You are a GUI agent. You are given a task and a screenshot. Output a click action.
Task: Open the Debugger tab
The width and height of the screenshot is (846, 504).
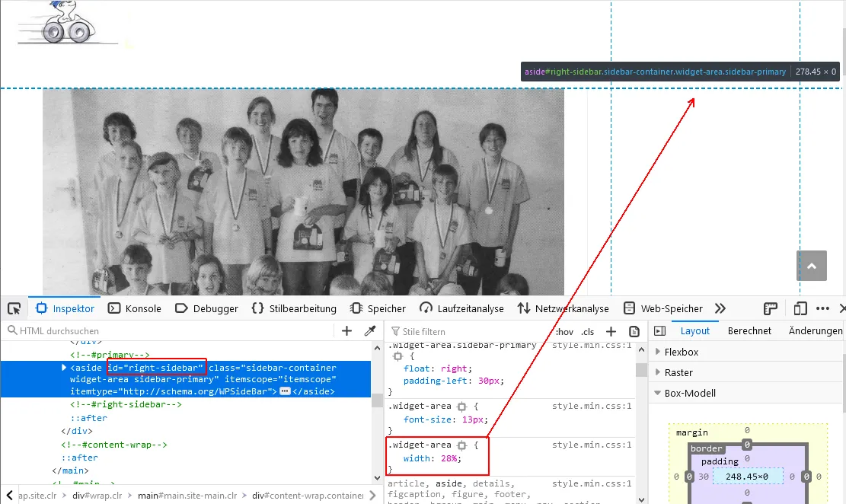pos(206,308)
